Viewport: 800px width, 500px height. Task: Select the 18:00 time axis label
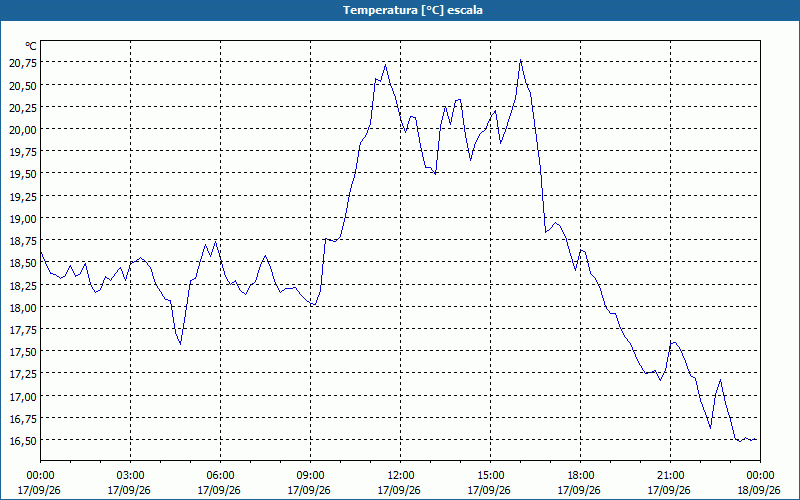pyautogui.click(x=580, y=475)
